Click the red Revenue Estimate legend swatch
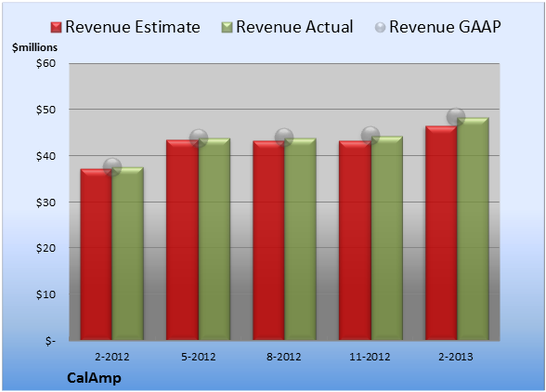The image size is (546, 392). pyautogui.click(x=56, y=28)
